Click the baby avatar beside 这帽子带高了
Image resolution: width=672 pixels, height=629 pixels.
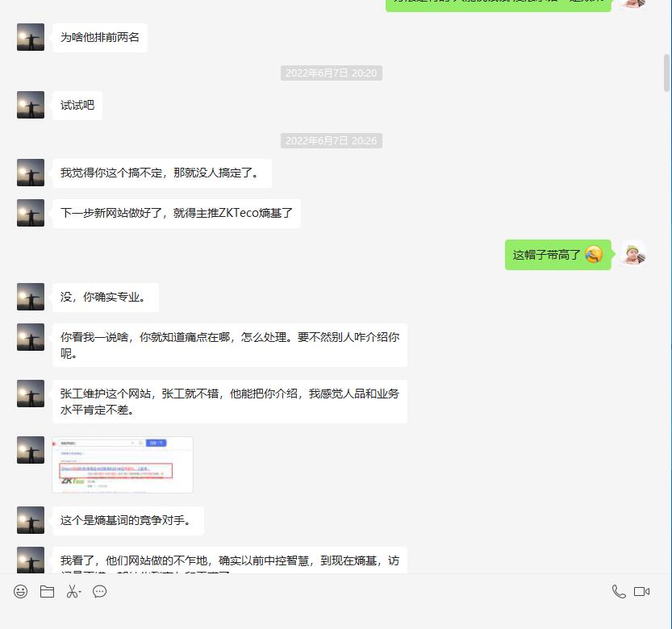click(634, 254)
